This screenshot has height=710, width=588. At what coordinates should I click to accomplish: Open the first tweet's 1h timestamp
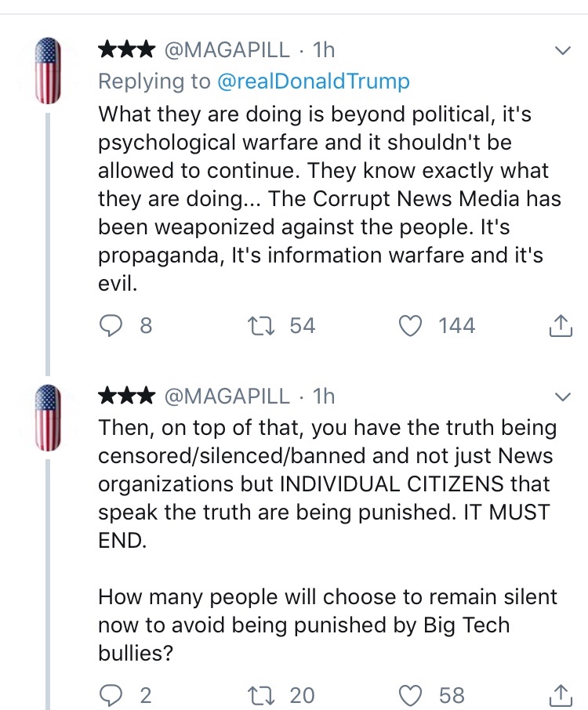coord(324,51)
